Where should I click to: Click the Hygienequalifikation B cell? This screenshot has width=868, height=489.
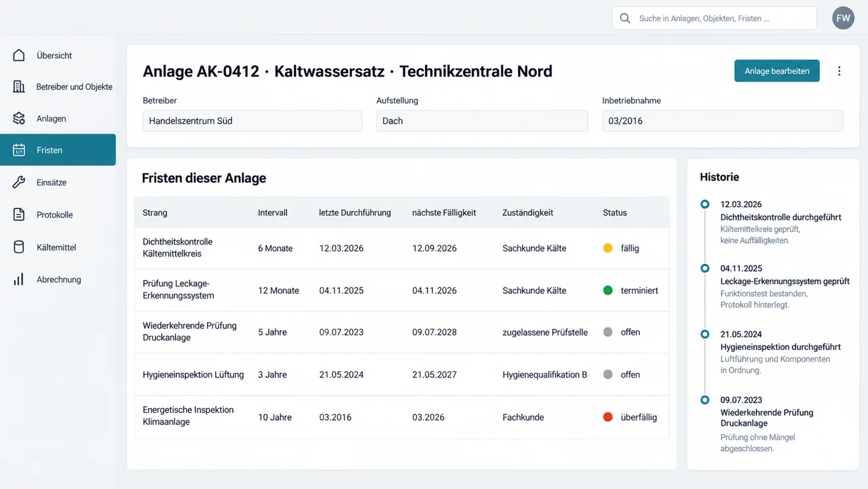(545, 375)
